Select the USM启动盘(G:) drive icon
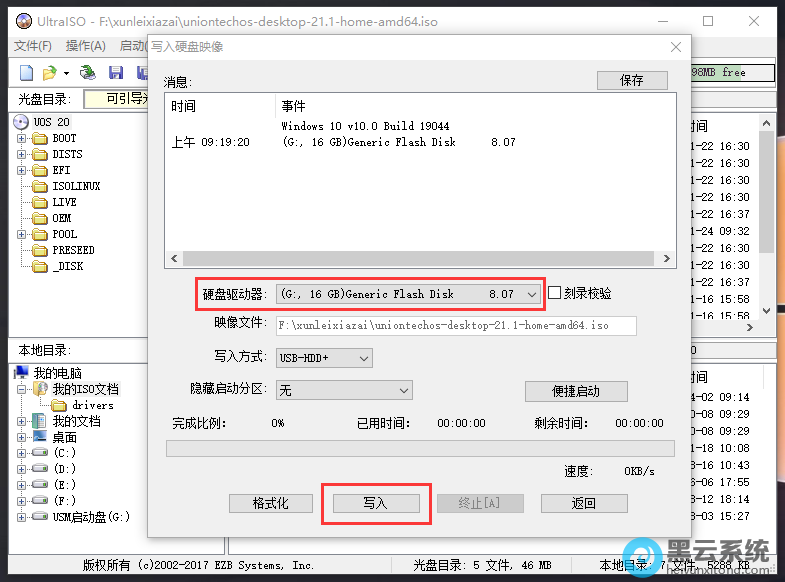Viewport: 785px width, 582px height. pos(39,517)
